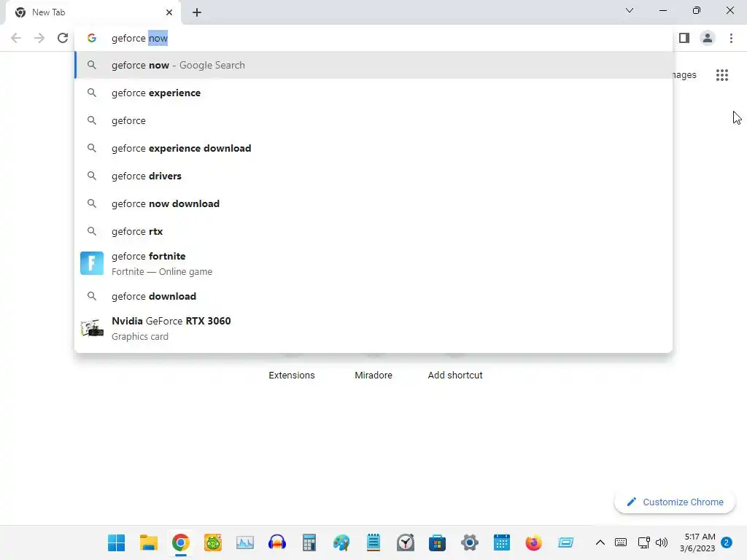
Task: Click the Google G icon in omnibox
Action: point(91,38)
